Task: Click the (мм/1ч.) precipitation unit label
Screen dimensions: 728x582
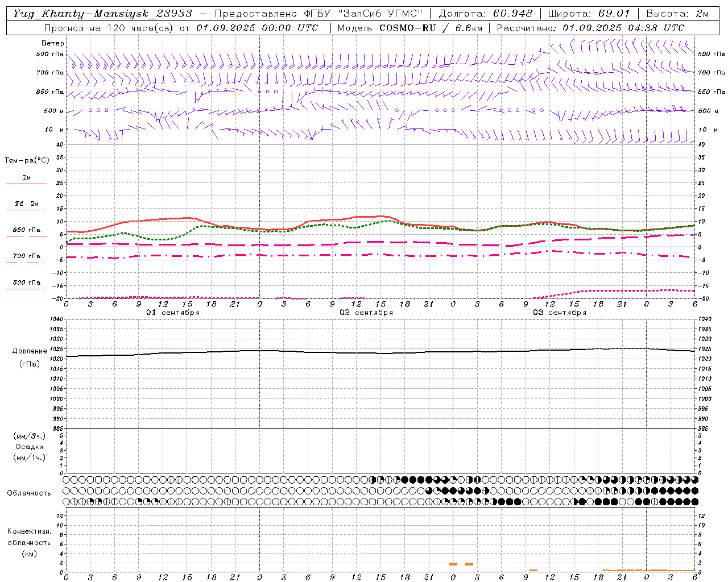Action: tap(30, 458)
